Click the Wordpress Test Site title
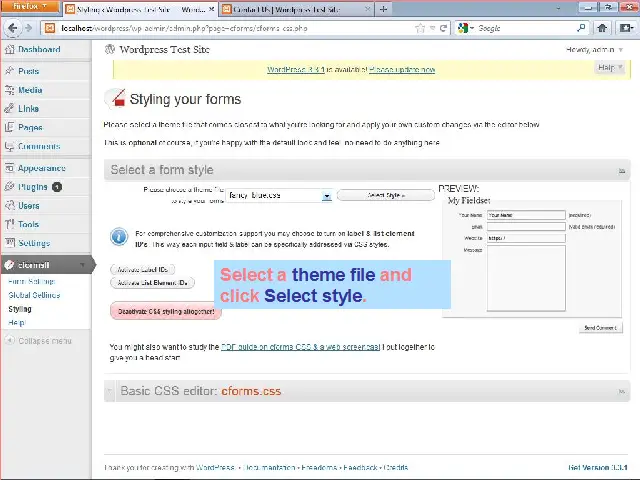Screen dimensions: 640x480 tap(164, 50)
